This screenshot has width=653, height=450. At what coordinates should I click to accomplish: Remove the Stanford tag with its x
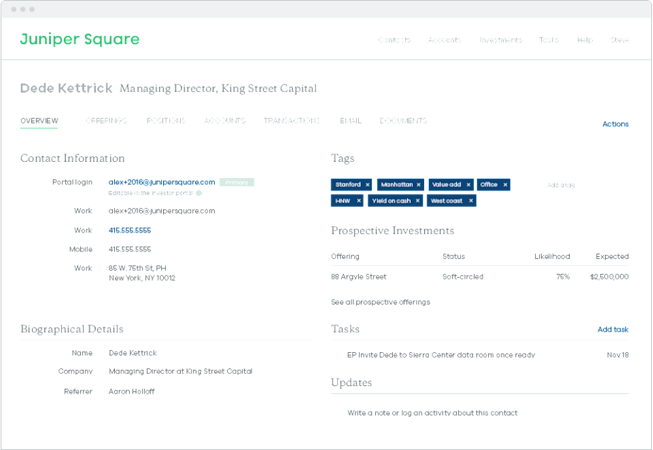[x=367, y=185]
